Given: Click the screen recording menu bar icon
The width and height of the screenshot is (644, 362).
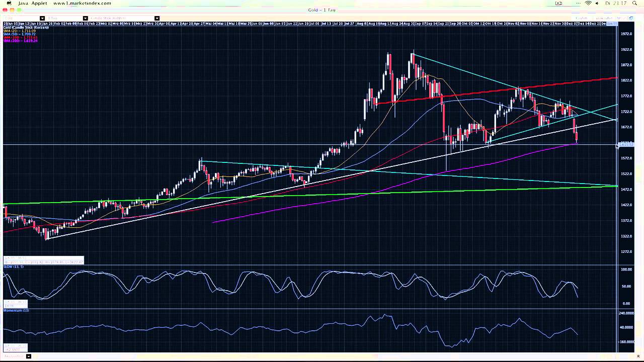Looking at the screenshot, I should (x=558, y=3).
